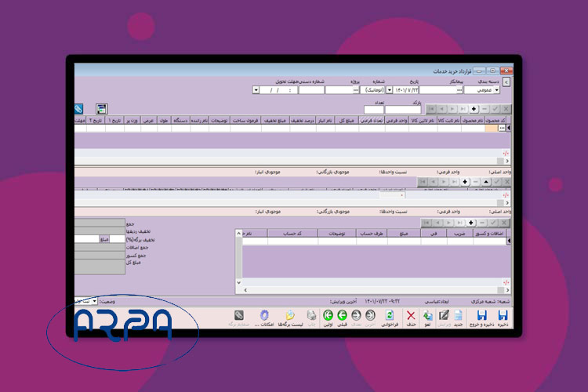Viewport: 588px width, 392px height.
Task: Go to اولین (First) record green arrow
Action: pos(328,316)
